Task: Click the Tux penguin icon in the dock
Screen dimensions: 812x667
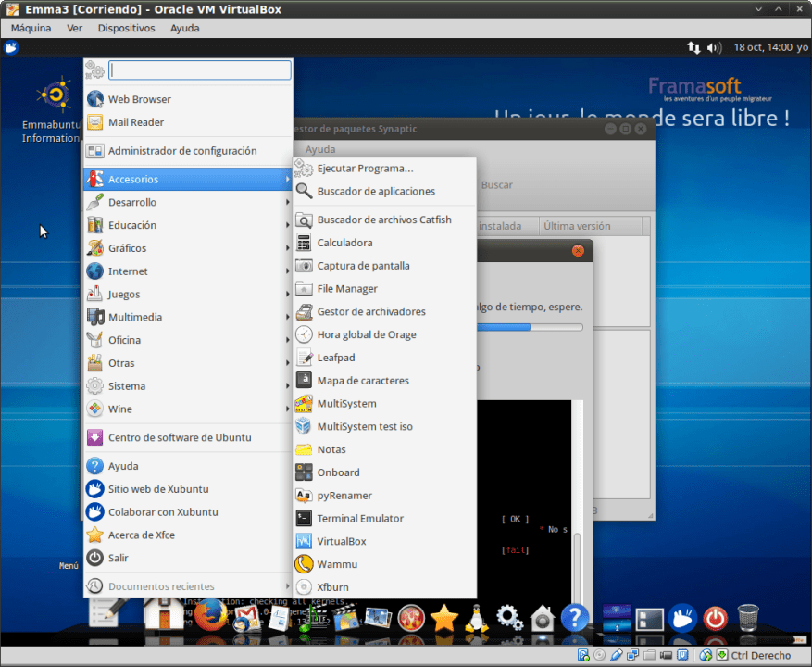Action: [x=476, y=617]
